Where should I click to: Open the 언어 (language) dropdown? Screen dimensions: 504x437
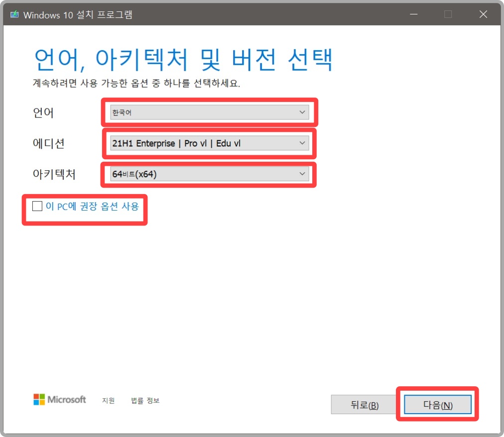click(209, 112)
